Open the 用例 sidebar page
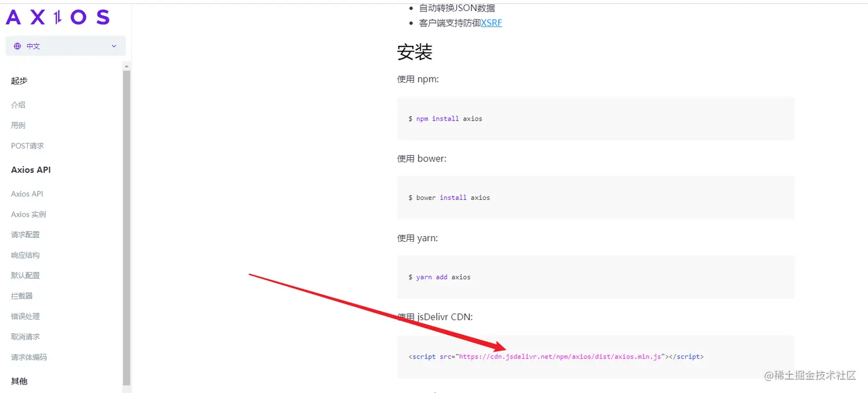The height and width of the screenshot is (393, 868). coord(18,125)
